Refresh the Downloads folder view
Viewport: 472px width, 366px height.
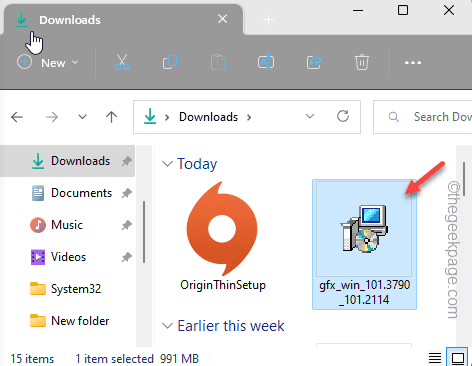point(343,116)
